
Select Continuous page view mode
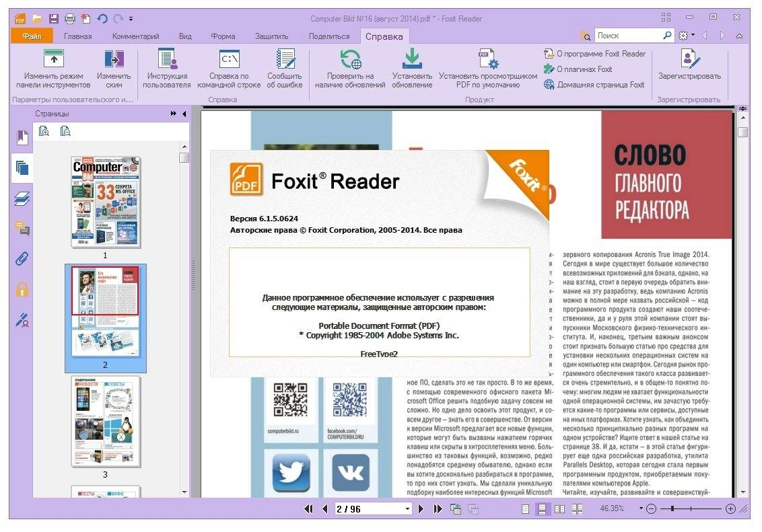[x=542, y=508]
